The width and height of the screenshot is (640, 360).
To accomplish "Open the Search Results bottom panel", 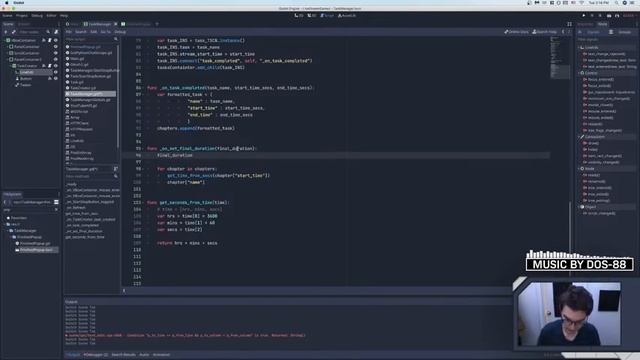I will click(x=123, y=355).
